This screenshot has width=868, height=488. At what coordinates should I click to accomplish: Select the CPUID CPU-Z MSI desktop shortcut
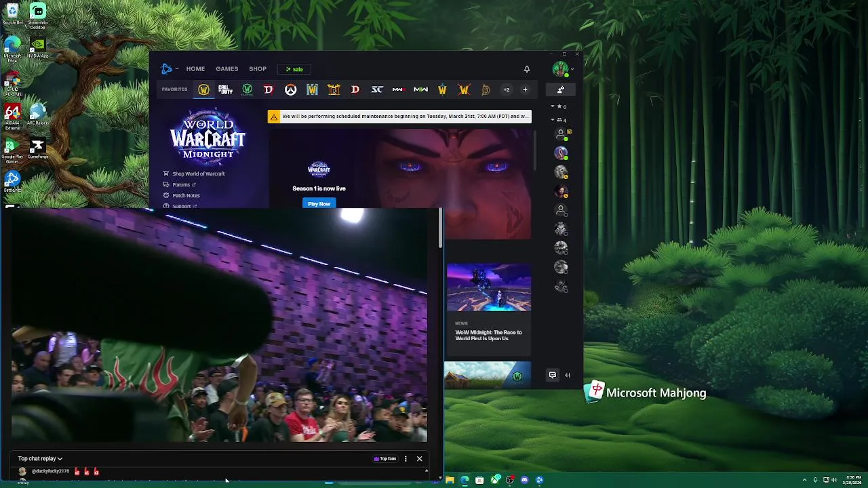point(12,84)
